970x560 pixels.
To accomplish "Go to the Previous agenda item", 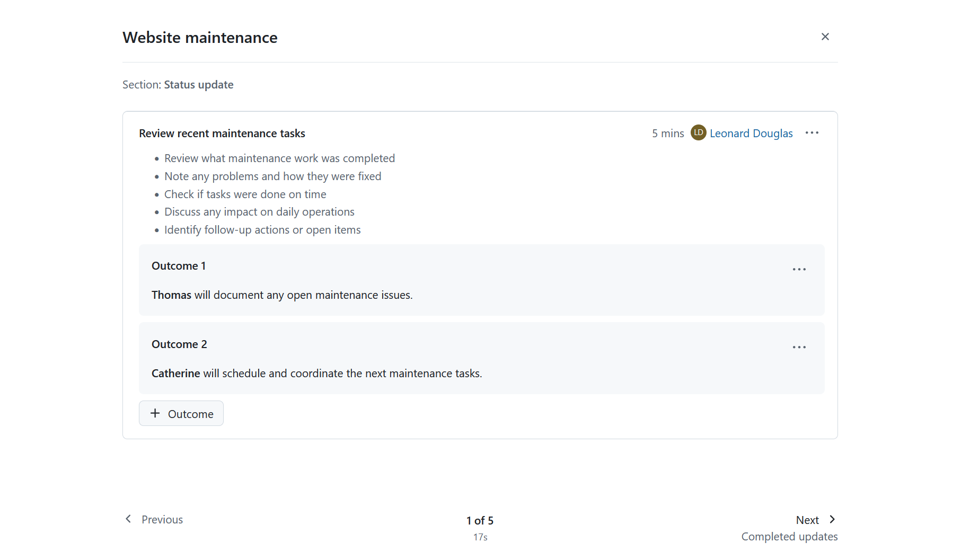I will [x=162, y=520].
